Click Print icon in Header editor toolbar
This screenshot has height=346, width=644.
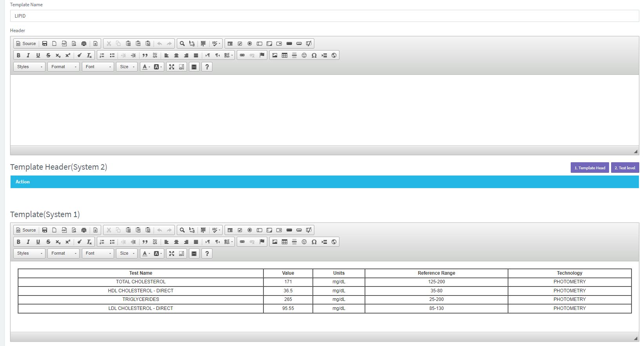pos(84,43)
